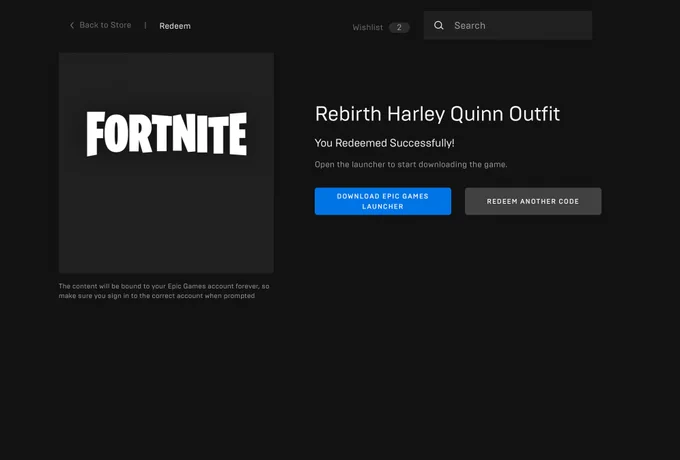Focus the Search input field
Viewport: 680px width, 460px height.
click(x=508, y=26)
